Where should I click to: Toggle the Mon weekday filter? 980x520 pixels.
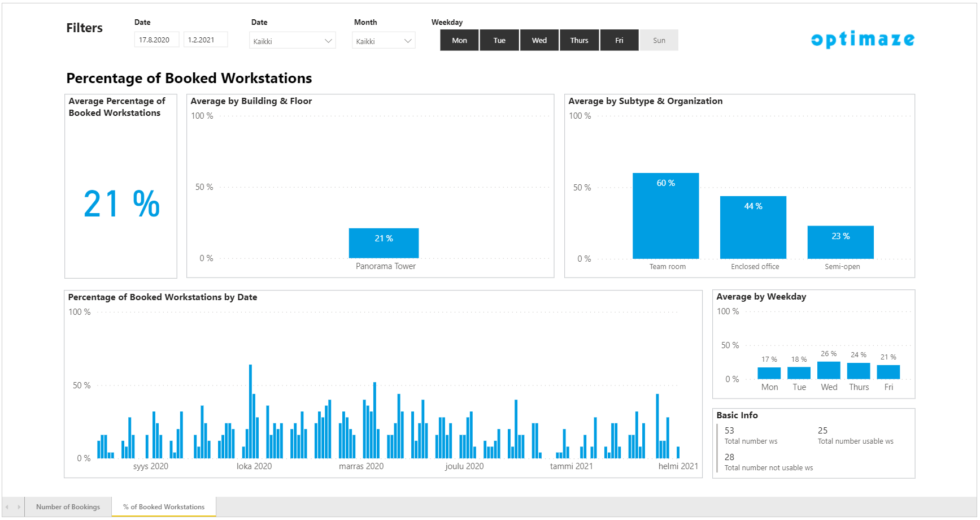point(459,41)
